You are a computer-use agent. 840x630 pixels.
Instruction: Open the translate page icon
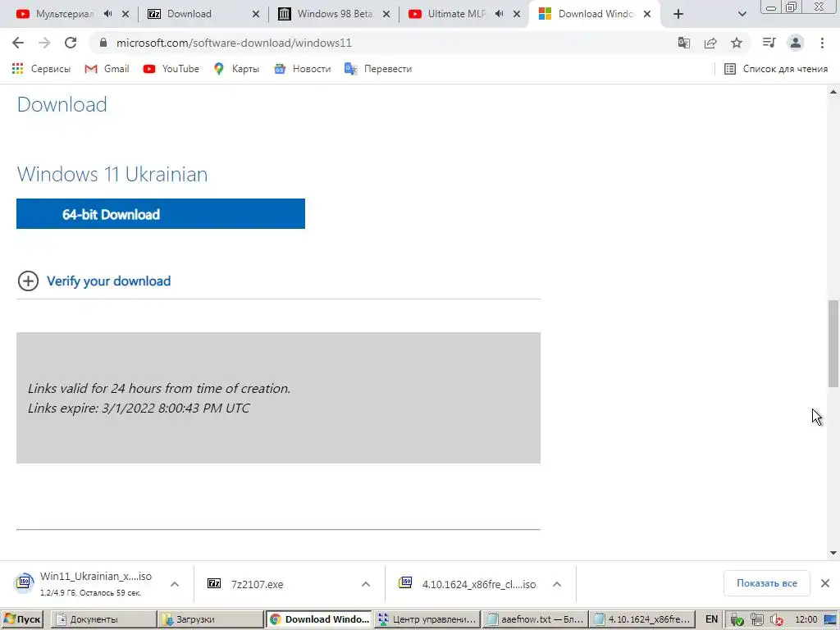(684, 43)
